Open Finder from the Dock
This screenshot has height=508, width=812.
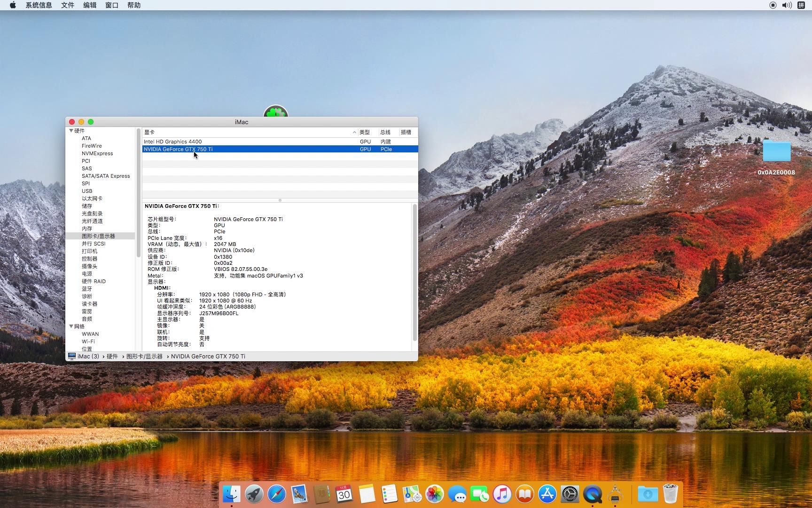point(231,494)
